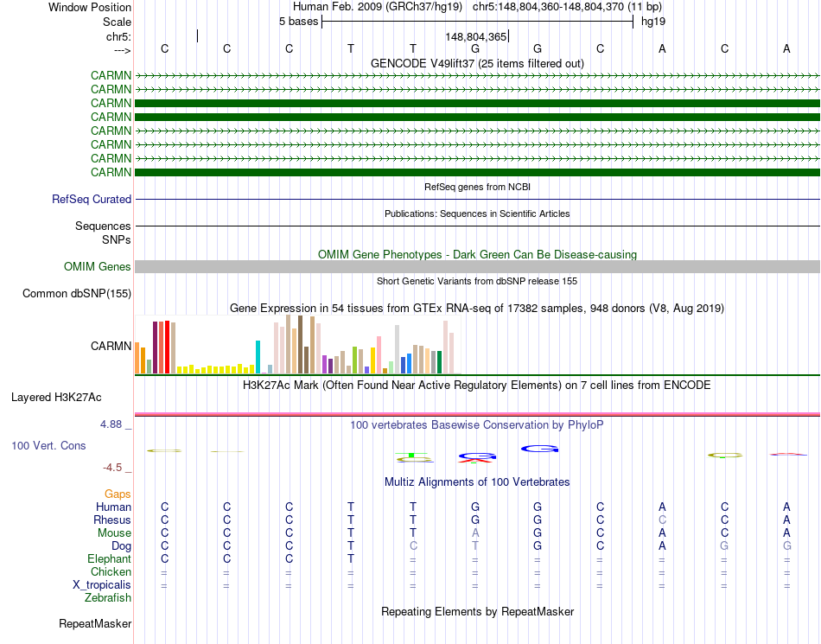The height and width of the screenshot is (644, 821).
Task: Click the hg19 label beside the scale bar
Action: [653, 22]
